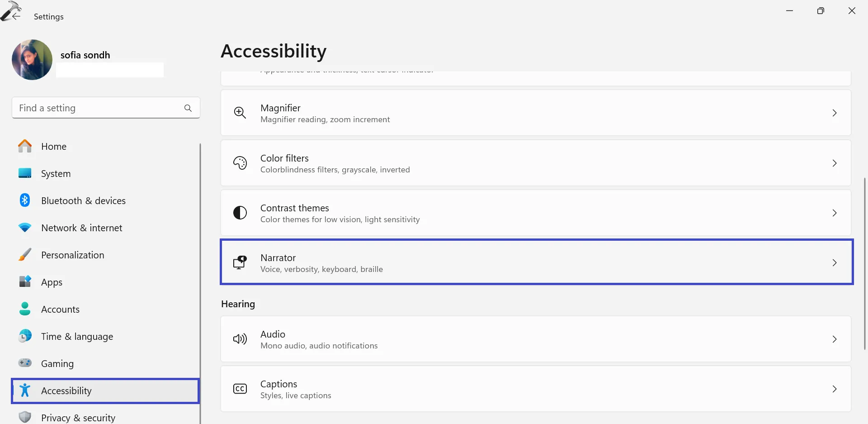This screenshot has width=868, height=424.
Task: Open Network & internet section
Action: [81, 228]
